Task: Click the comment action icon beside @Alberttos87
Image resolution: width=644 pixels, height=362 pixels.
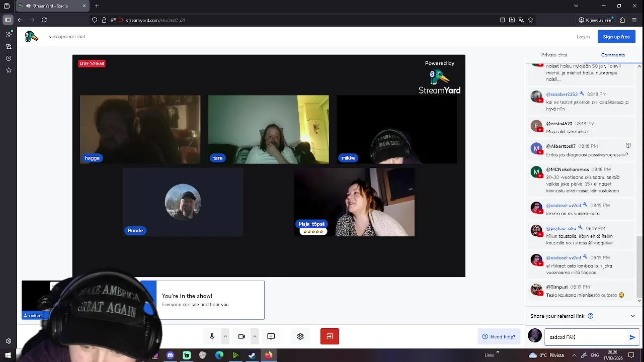Action: [628, 145]
